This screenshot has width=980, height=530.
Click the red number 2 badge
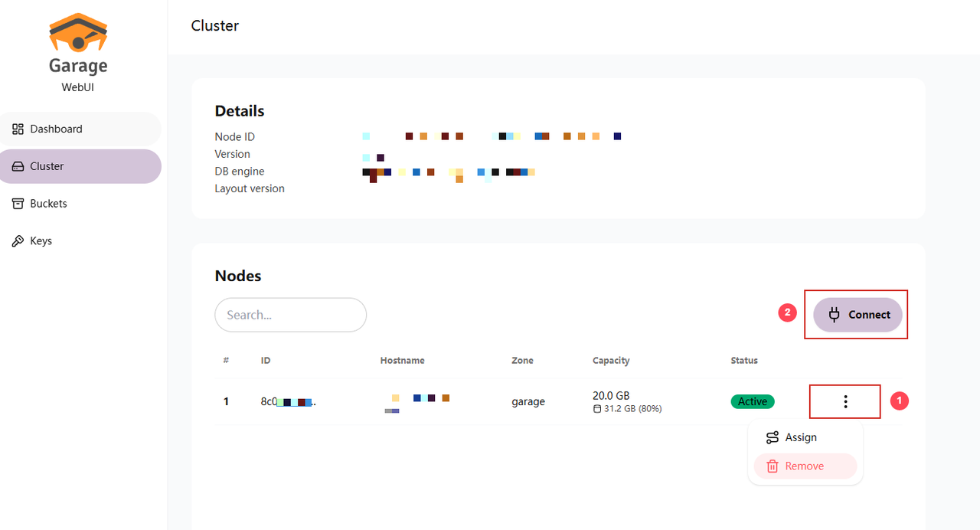click(787, 312)
